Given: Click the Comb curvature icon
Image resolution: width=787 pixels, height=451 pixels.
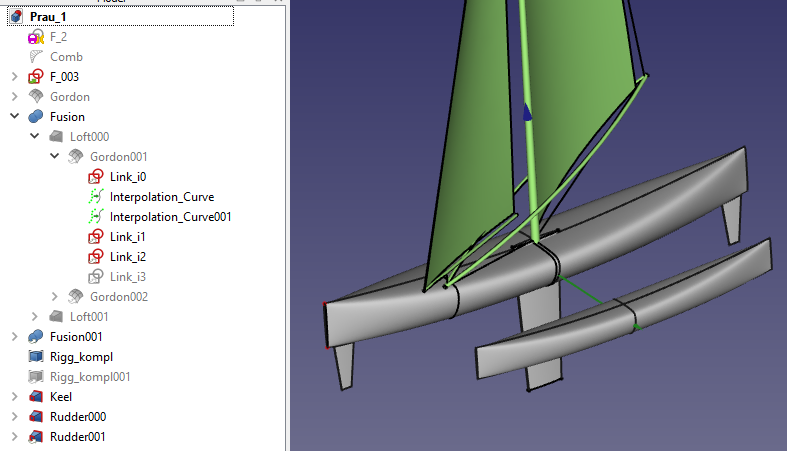Looking at the screenshot, I should 36,57.
